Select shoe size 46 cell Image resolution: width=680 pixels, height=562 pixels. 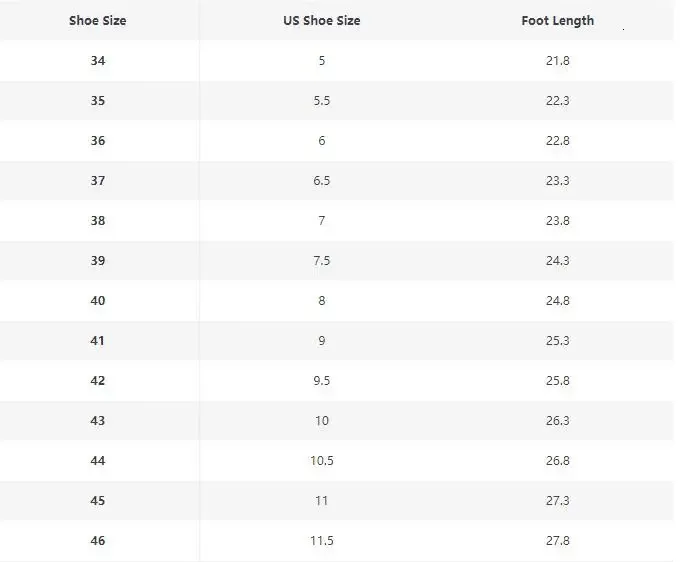[x=98, y=541]
